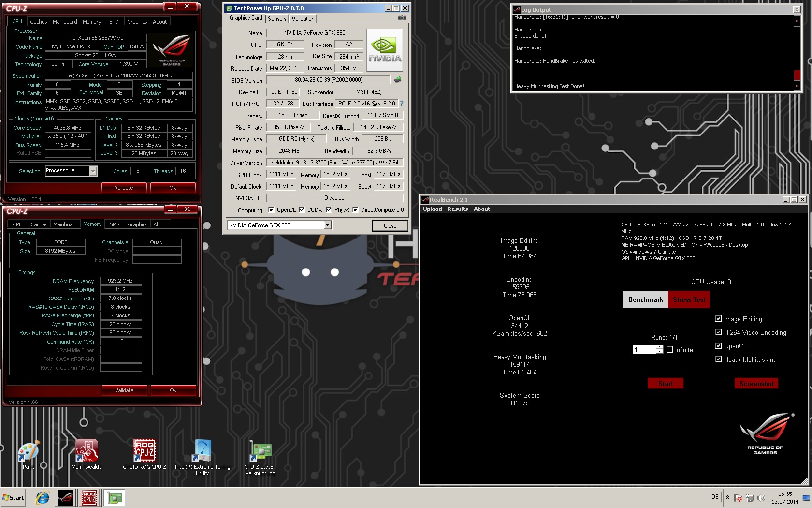
Task: Uncheck OpenCL test in RealBench
Action: coord(718,345)
